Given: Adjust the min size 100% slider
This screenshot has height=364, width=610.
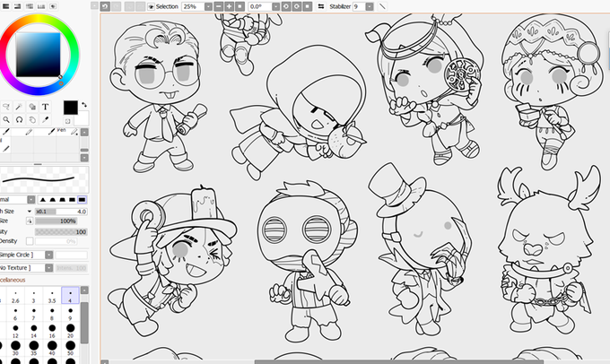Looking at the screenshot, I should click(x=56, y=221).
